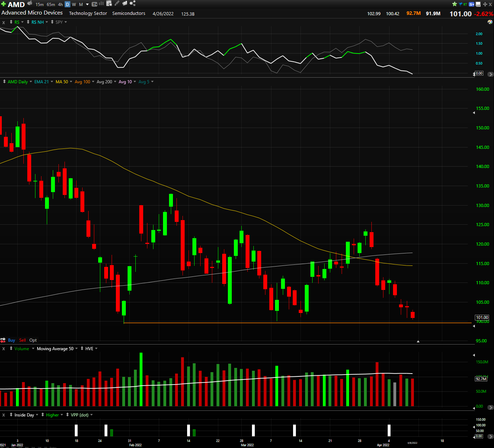Select the pencil drawing tools icon
The width and height of the screenshot is (494, 448).
tap(117, 3)
